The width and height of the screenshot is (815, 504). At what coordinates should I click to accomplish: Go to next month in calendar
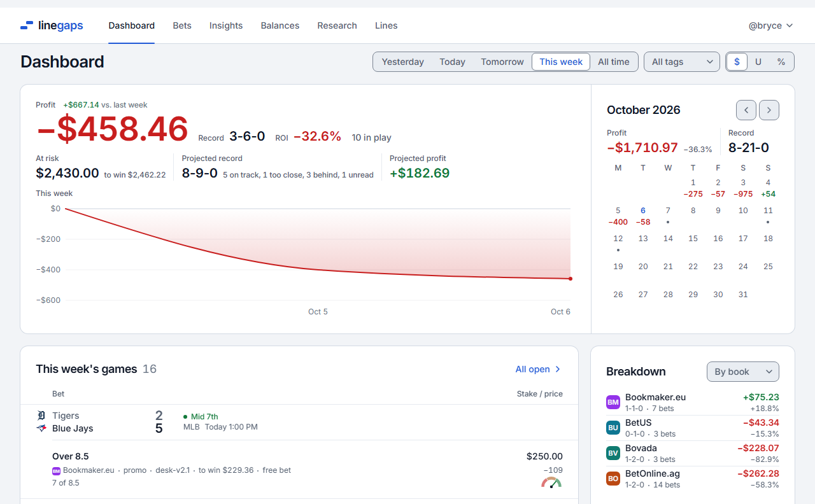pyautogui.click(x=769, y=110)
